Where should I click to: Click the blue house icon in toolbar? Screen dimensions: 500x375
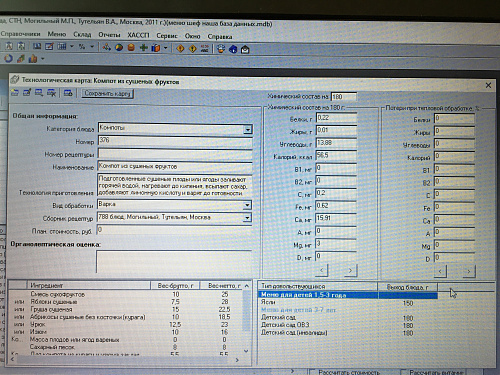tap(233, 49)
